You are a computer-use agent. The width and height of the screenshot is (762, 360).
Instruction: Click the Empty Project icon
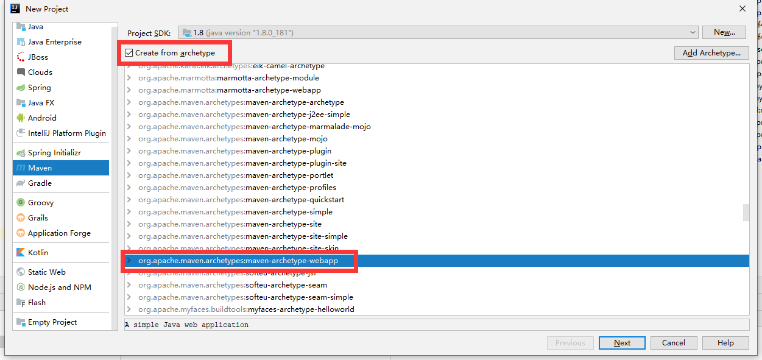click(x=20, y=322)
